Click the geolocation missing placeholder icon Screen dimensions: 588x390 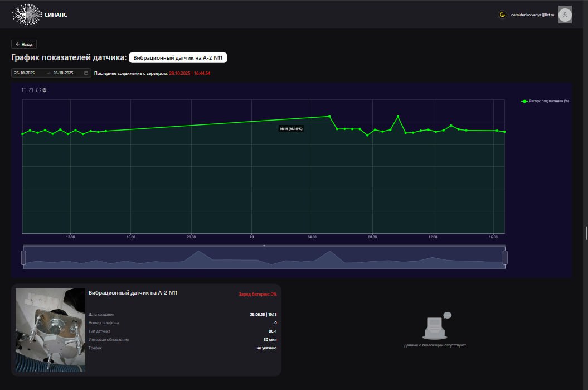[435, 326]
